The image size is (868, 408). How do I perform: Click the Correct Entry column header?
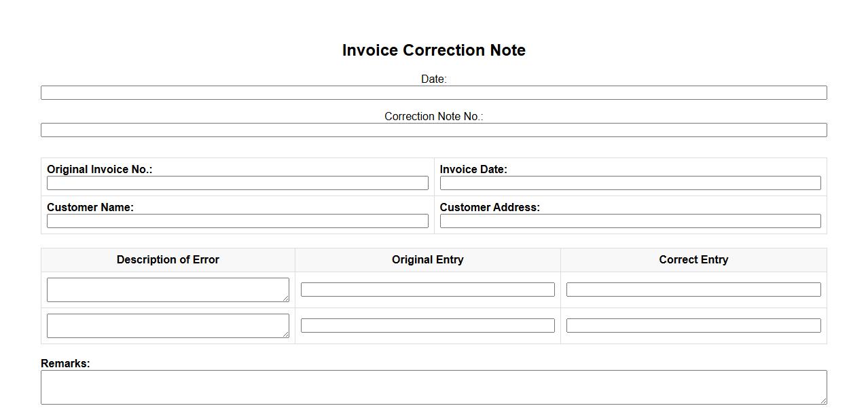click(x=693, y=260)
